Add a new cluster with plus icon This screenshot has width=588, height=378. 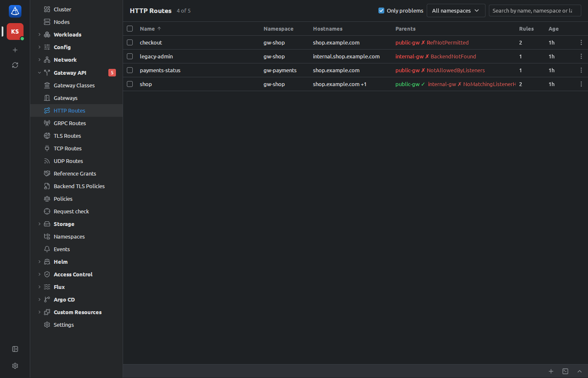[x=15, y=50]
